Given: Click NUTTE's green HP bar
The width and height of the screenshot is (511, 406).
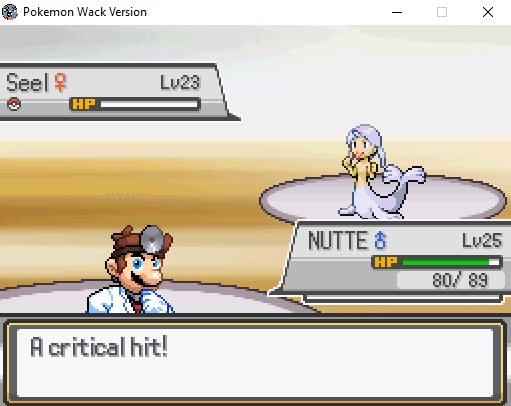Looking at the screenshot, I should 451,262.
